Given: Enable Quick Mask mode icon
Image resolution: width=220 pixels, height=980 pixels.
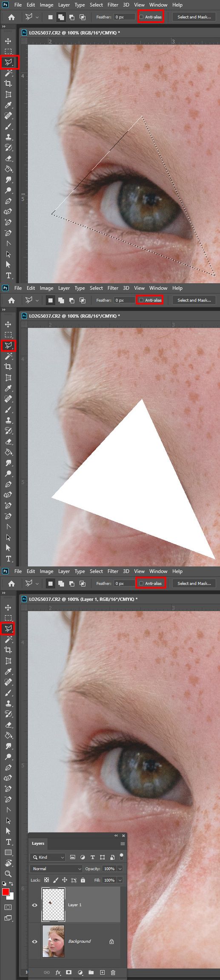Looking at the screenshot, I should (x=8, y=907).
